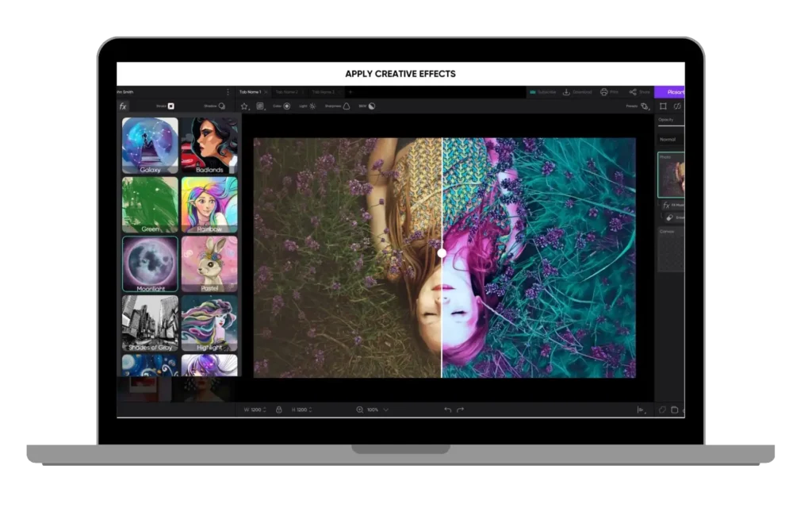Select the crop frame icon in right panel
This screenshot has height=508, width=812.
[x=664, y=106]
